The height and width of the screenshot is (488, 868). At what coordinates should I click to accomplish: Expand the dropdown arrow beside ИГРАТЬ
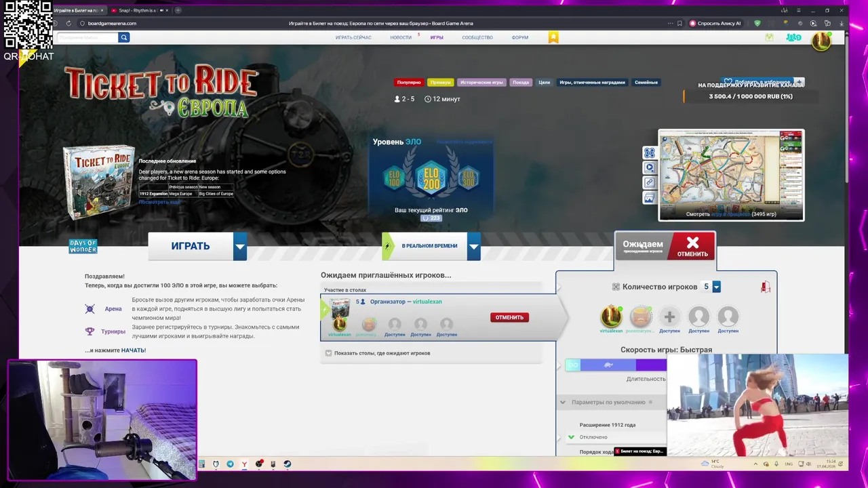point(240,246)
